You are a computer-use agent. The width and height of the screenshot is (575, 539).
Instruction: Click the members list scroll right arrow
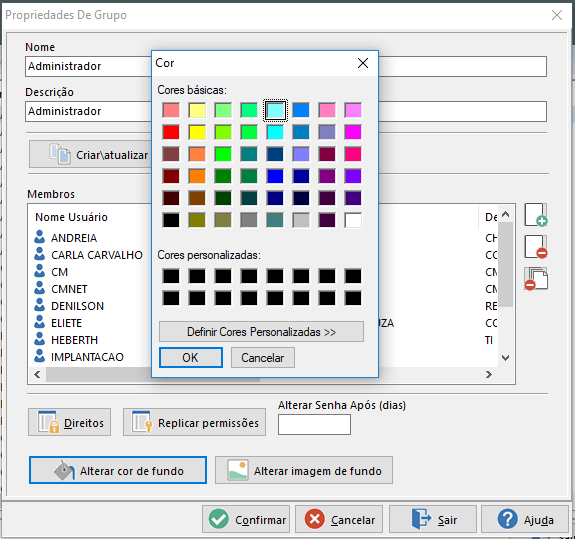pos(488,374)
